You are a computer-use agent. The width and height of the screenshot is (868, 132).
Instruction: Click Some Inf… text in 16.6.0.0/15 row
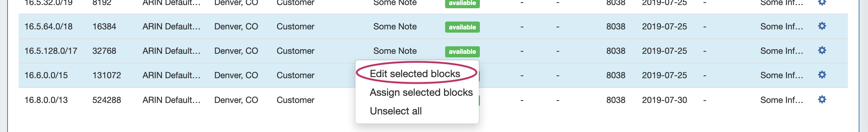coord(782,75)
